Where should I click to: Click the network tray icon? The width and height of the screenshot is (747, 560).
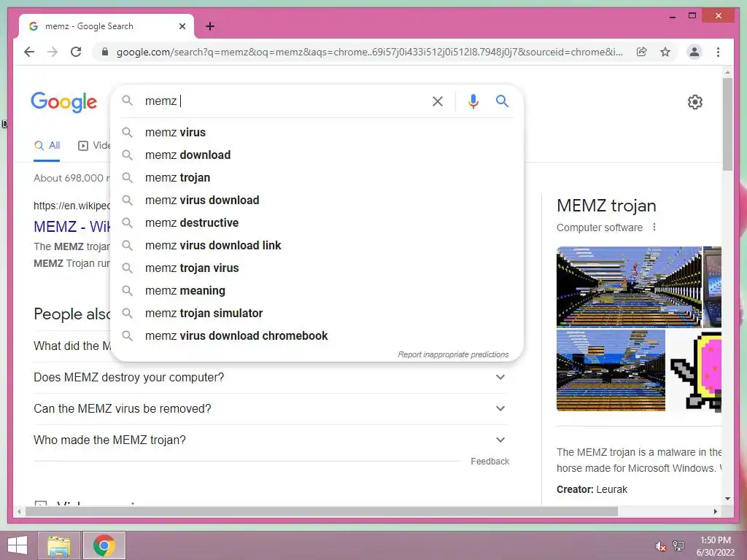point(678,546)
